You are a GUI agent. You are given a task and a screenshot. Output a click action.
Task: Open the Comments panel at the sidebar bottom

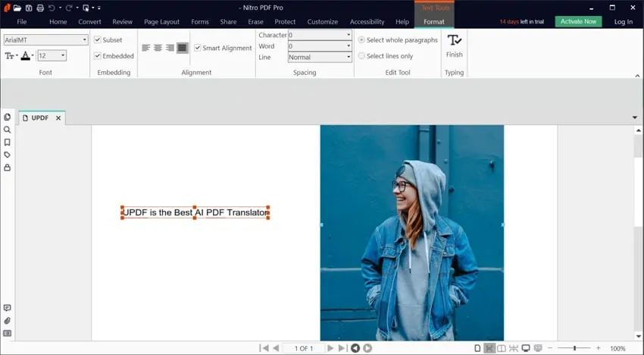pos(8,308)
